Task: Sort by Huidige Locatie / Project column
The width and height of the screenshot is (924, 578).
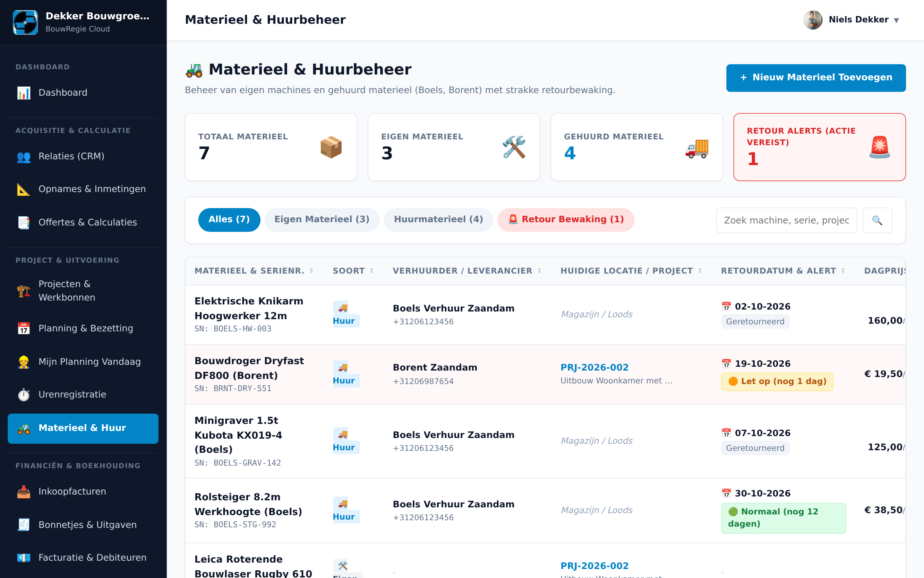Action: pos(631,271)
